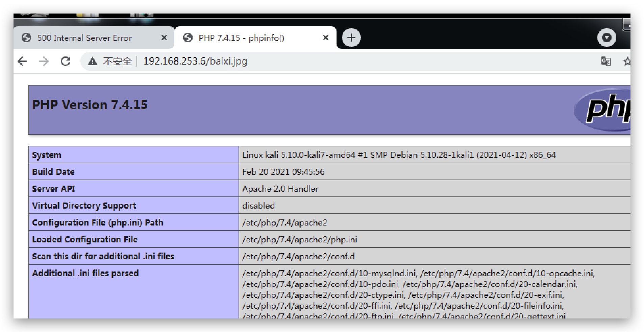The width and height of the screenshot is (644, 332).
Task: Go back to the previous page
Action: coord(22,61)
